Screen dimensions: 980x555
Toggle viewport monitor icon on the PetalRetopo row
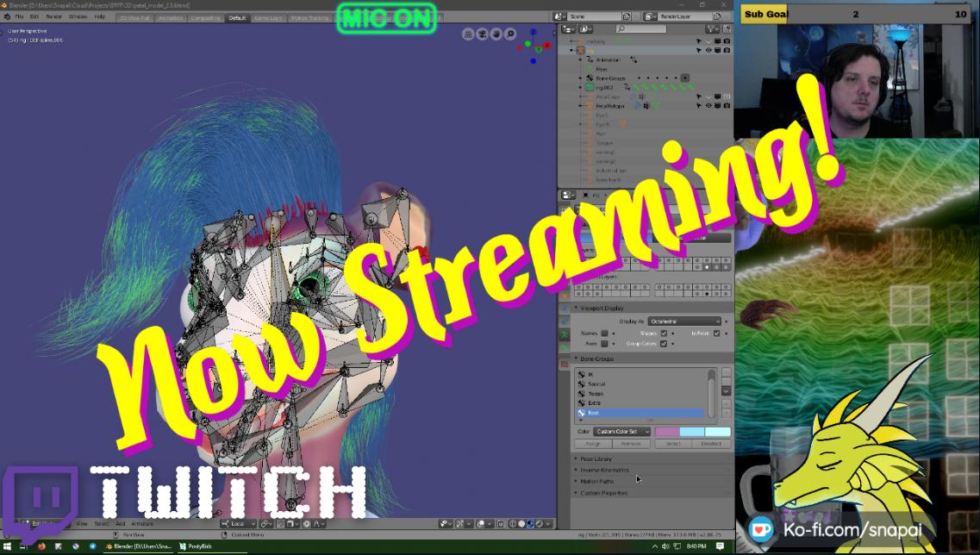717,106
